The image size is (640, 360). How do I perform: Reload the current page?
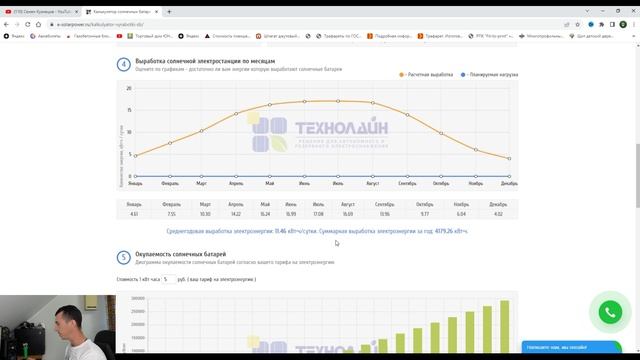tap(28, 24)
